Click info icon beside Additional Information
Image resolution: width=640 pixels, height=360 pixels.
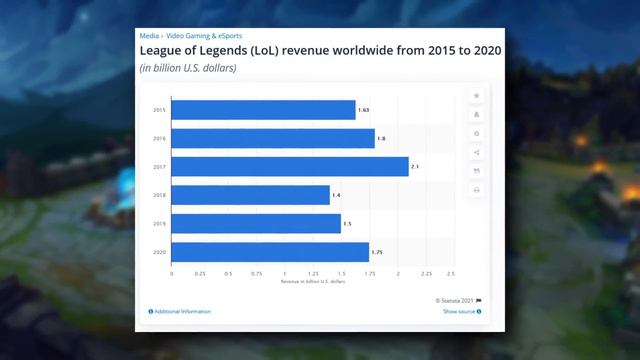151,311
